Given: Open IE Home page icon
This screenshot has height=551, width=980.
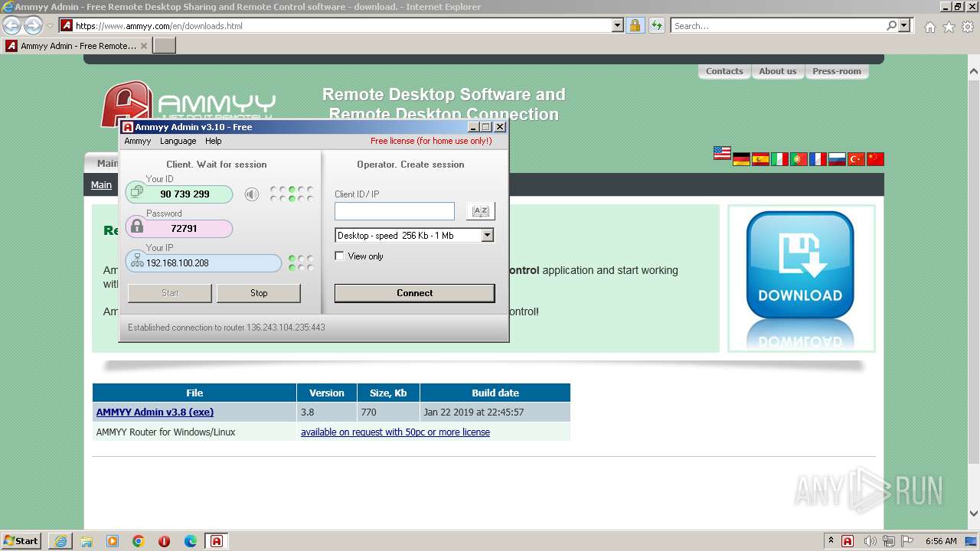Looking at the screenshot, I should pyautogui.click(x=929, y=27).
